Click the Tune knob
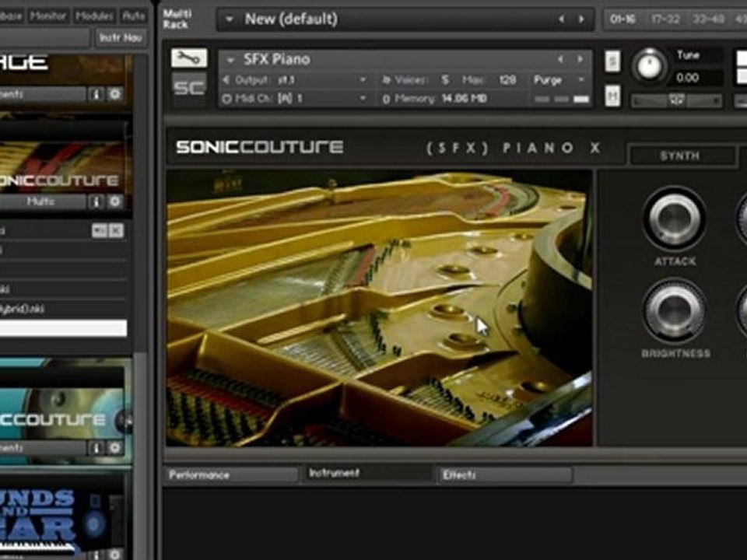The image size is (747, 560). point(649,65)
